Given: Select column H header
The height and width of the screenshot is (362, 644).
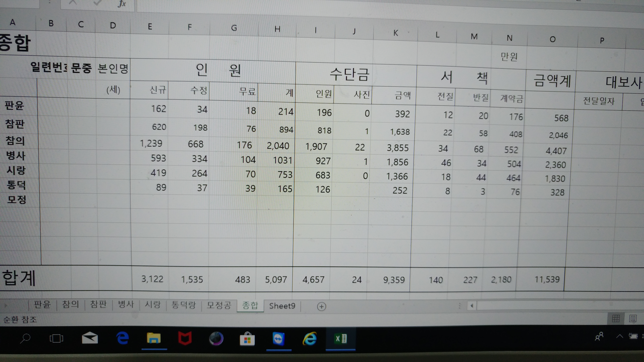Looking at the screenshot, I should pyautogui.click(x=277, y=29).
